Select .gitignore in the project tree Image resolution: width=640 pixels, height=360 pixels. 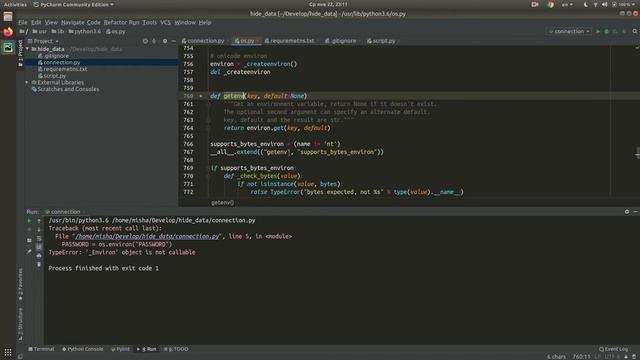point(53,56)
